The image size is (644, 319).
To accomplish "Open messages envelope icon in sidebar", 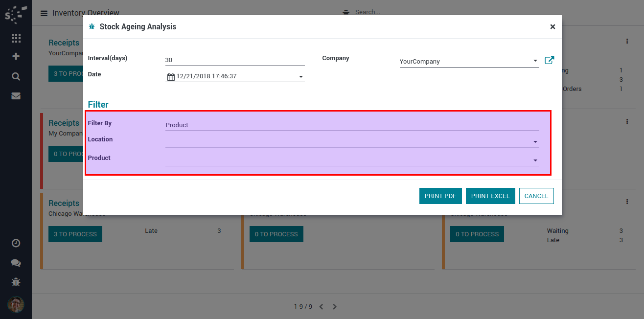I will point(16,96).
